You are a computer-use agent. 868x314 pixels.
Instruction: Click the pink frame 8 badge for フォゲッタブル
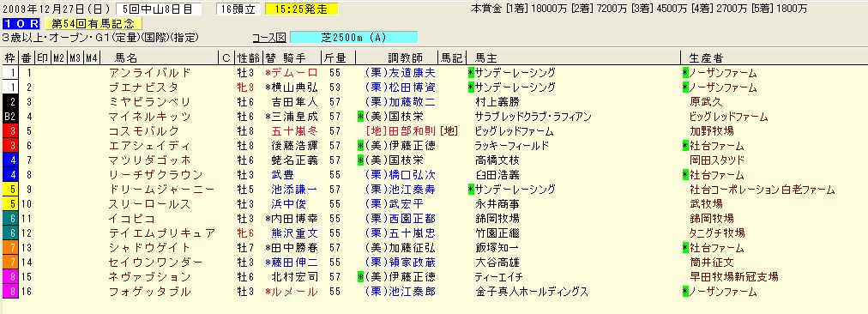10,292
